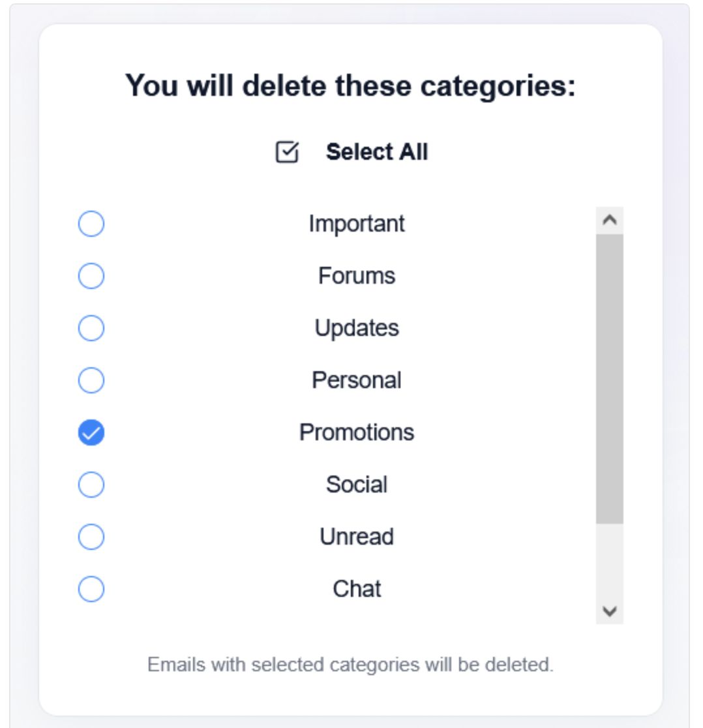Click the Forums label text

357,276
